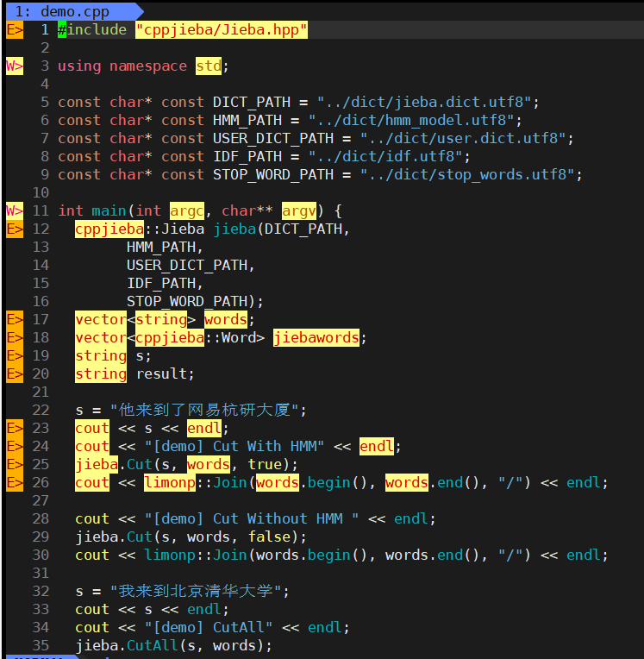The width and height of the screenshot is (644, 659).
Task: Click the error sign on line 12
Action: (15, 229)
